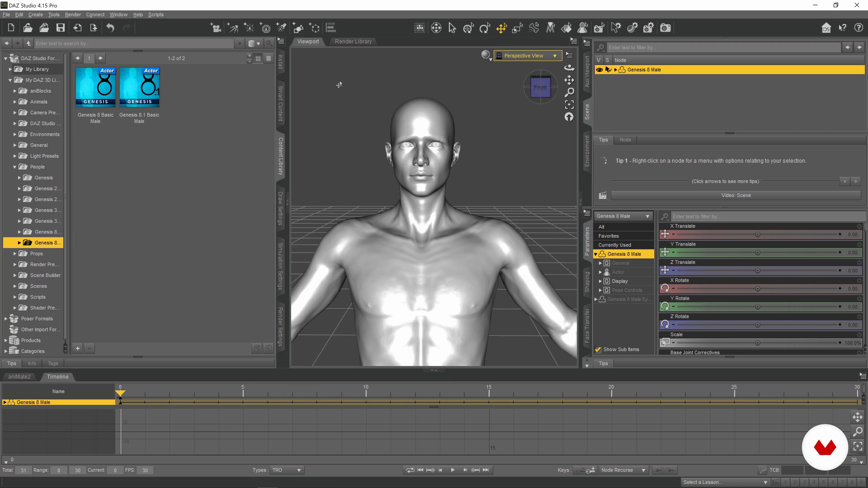Viewport: 868px width, 488px height.
Task: Open the Genesis 8 Male parameters dropdown
Action: coord(623,216)
